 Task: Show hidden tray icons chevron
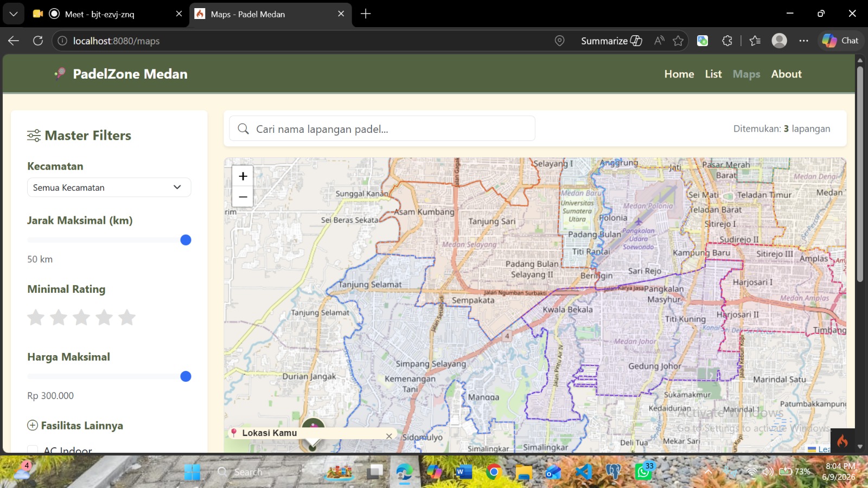tap(708, 472)
